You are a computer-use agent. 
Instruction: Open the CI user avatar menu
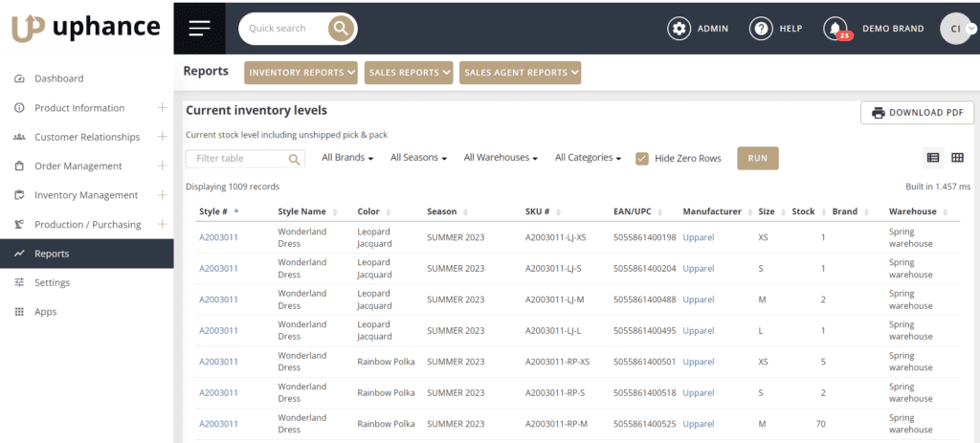[x=957, y=29]
